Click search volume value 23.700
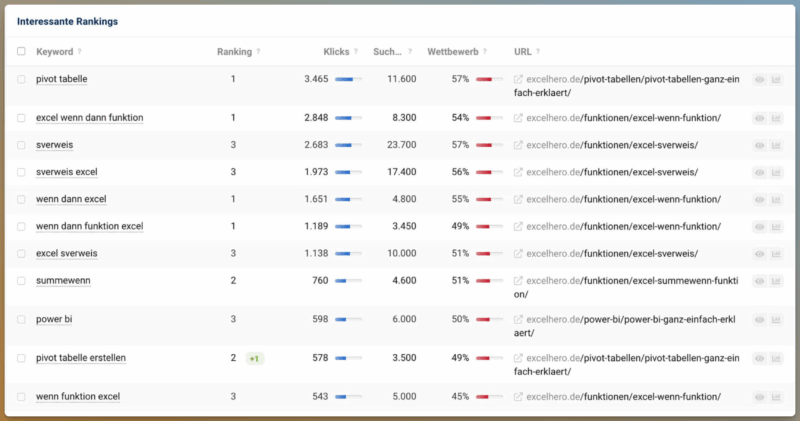Viewport: 800px width, 421px height. [402, 145]
